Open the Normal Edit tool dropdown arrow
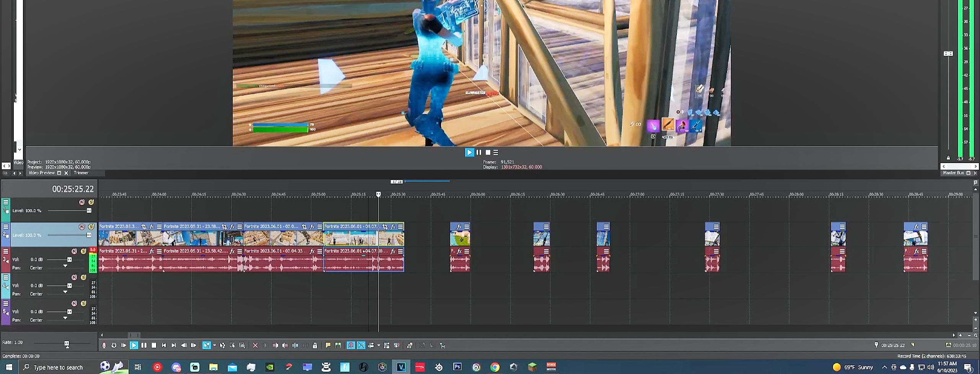The width and height of the screenshot is (980, 374). click(214, 345)
